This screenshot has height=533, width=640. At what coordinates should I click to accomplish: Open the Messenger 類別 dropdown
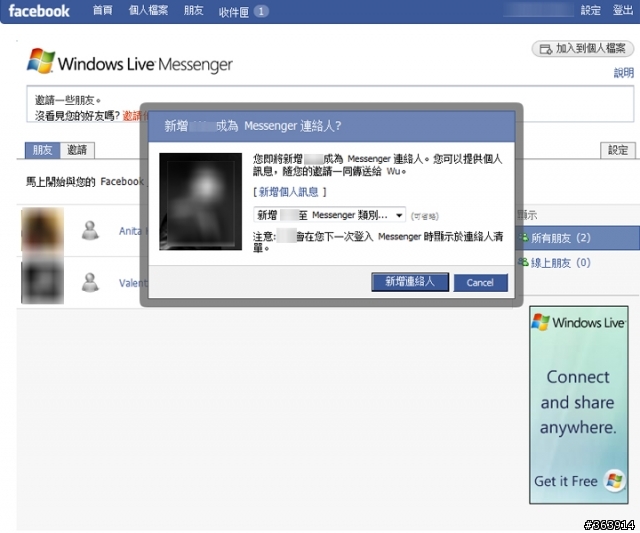(x=329, y=215)
